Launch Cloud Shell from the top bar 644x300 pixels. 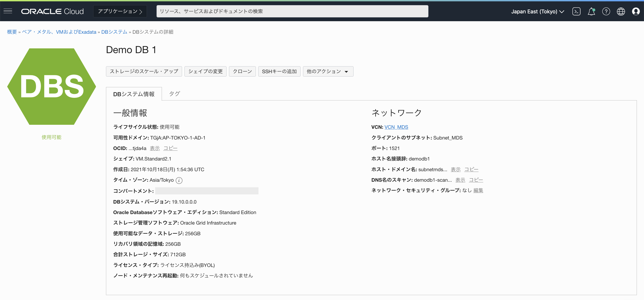(576, 11)
